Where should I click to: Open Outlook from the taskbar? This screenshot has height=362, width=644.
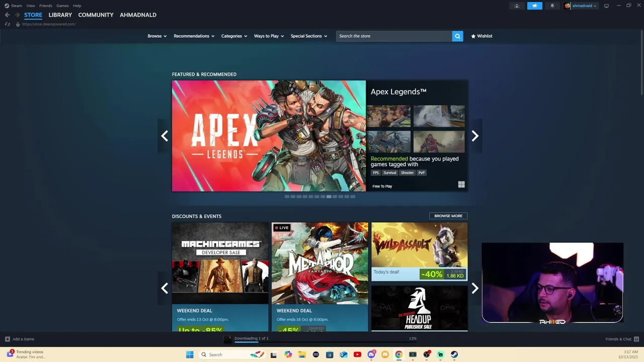point(343,354)
